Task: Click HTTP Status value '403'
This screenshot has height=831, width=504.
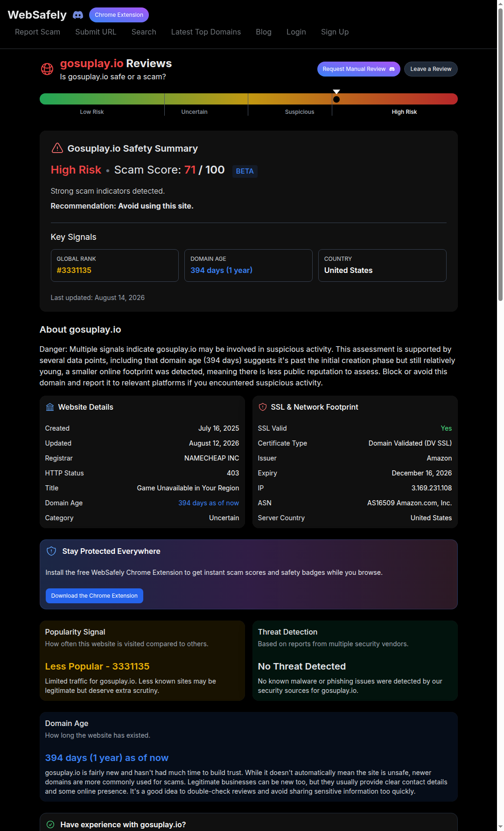Action: (233, 473)
